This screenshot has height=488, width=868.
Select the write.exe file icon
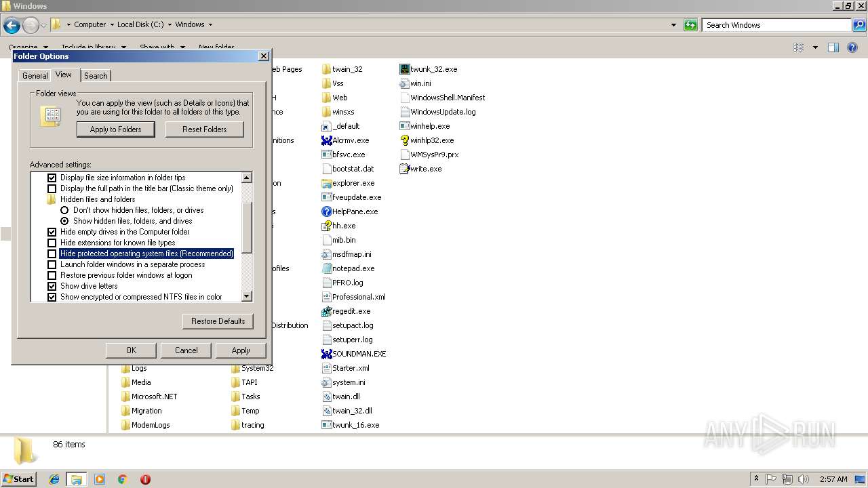tap(405, 169)
